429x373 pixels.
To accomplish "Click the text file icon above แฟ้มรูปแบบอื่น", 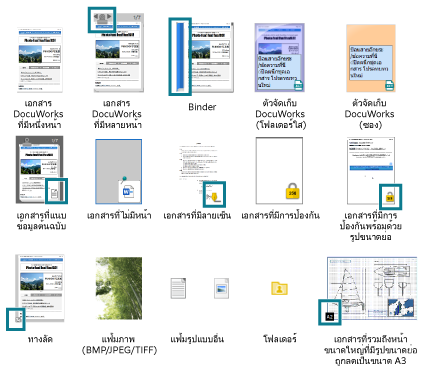I will [178, 288].
